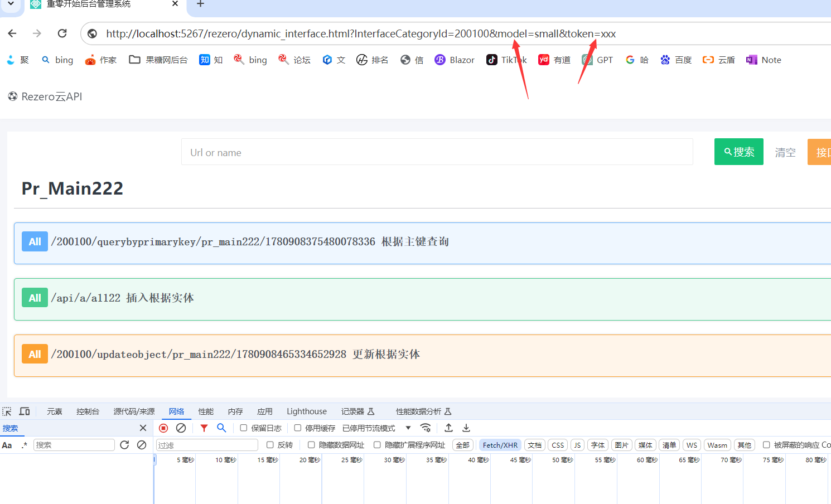831x504 pixels.
Task: Open the throttling mode dropdown
Action: coord(408,428)
